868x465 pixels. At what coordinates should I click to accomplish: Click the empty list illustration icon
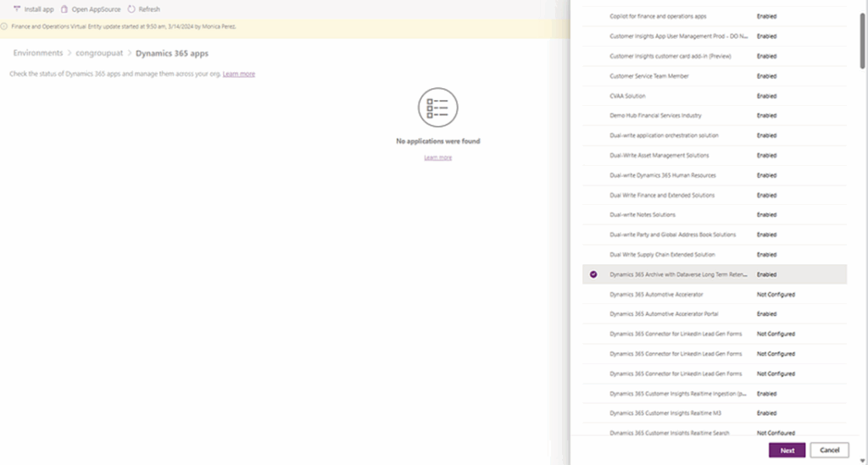point(438,108)
